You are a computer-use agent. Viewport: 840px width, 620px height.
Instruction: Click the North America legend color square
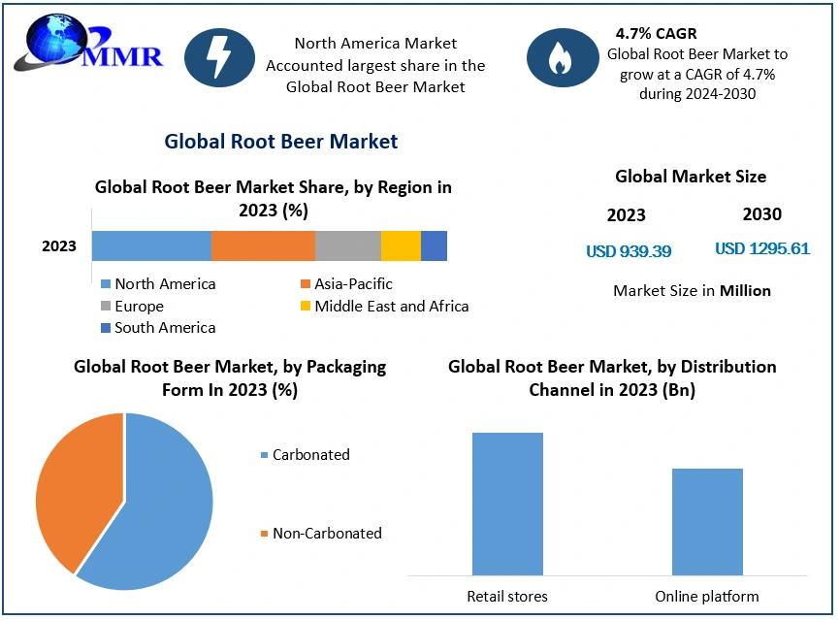107,284
